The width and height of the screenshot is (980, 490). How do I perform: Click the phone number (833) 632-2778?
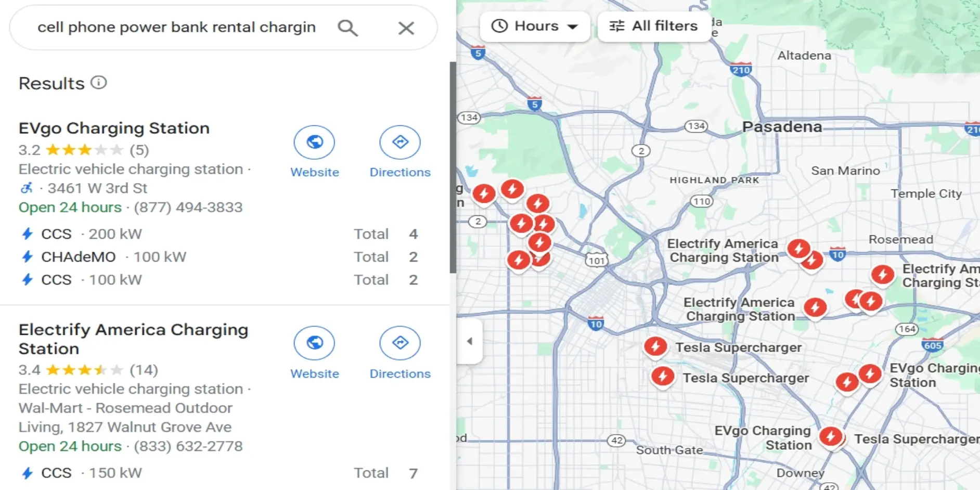point(188,446)
